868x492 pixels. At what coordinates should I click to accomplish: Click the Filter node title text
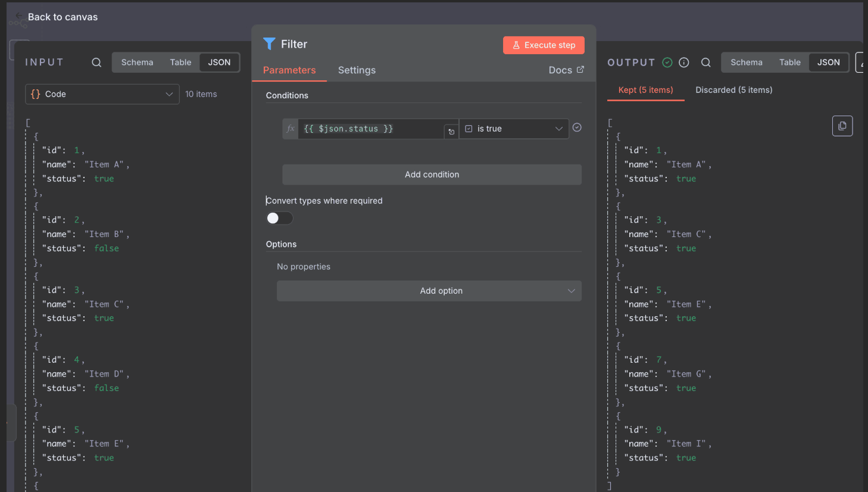coord(294,44)
